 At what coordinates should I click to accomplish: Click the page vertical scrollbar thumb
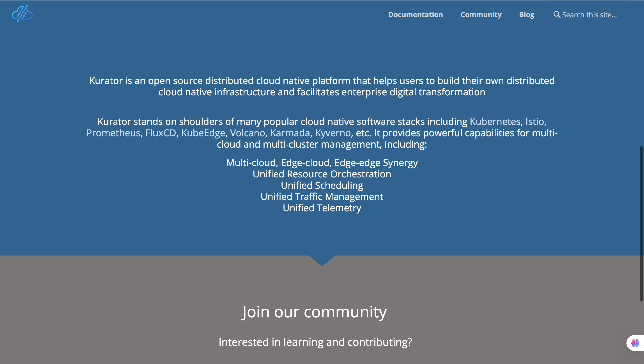click(x=641, y=224)
